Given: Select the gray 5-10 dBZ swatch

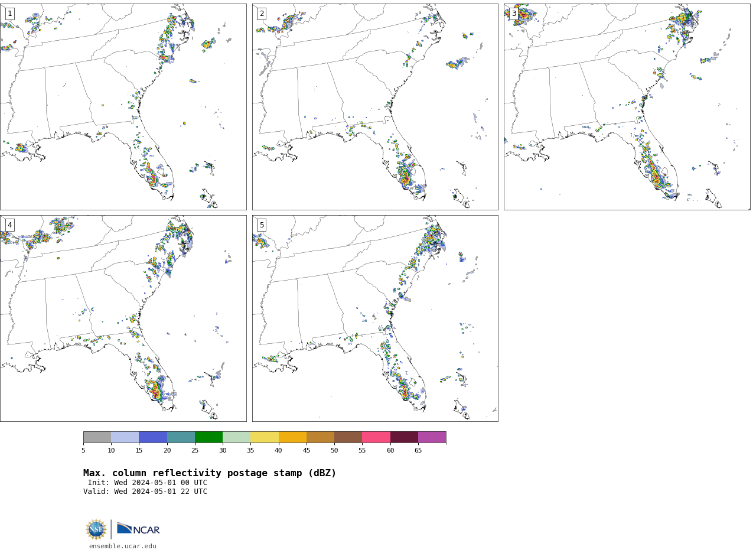Looking at the screenshot, I should pos(97,437).
